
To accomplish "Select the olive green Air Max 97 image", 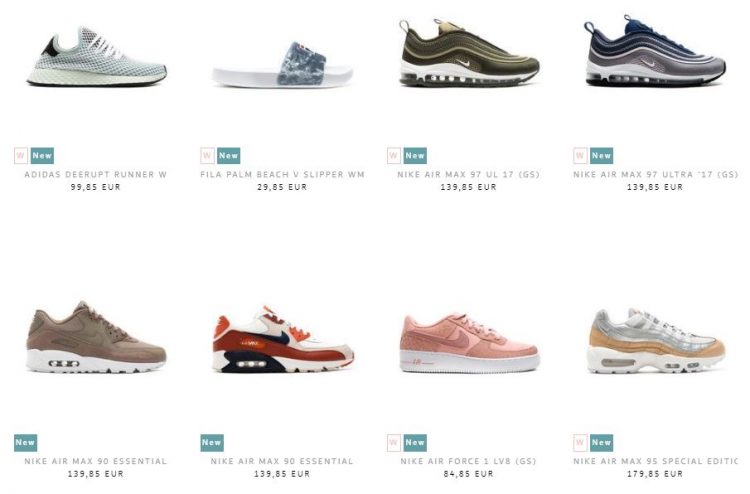I will (x=469, y=53).
